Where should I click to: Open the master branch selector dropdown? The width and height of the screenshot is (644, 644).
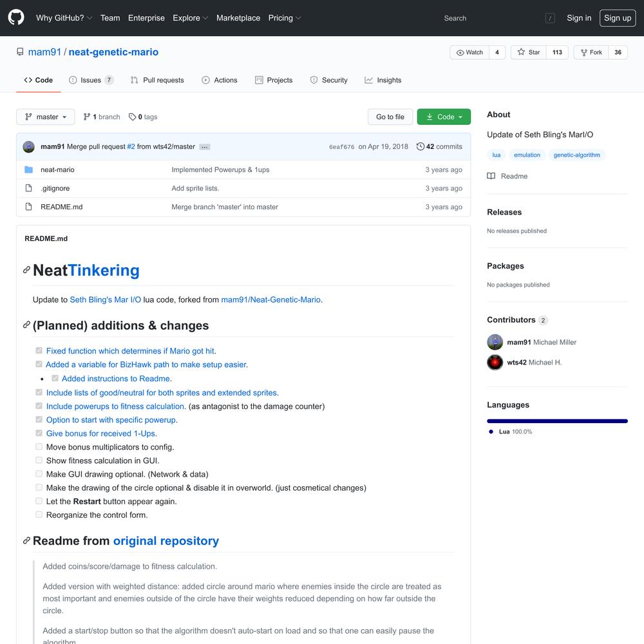point(46,117)
